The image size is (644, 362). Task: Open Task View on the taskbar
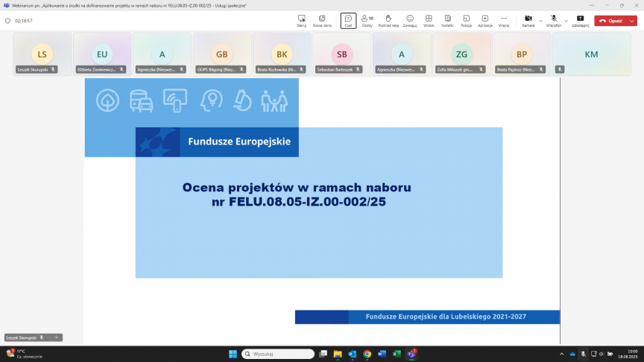click(323, 354)
